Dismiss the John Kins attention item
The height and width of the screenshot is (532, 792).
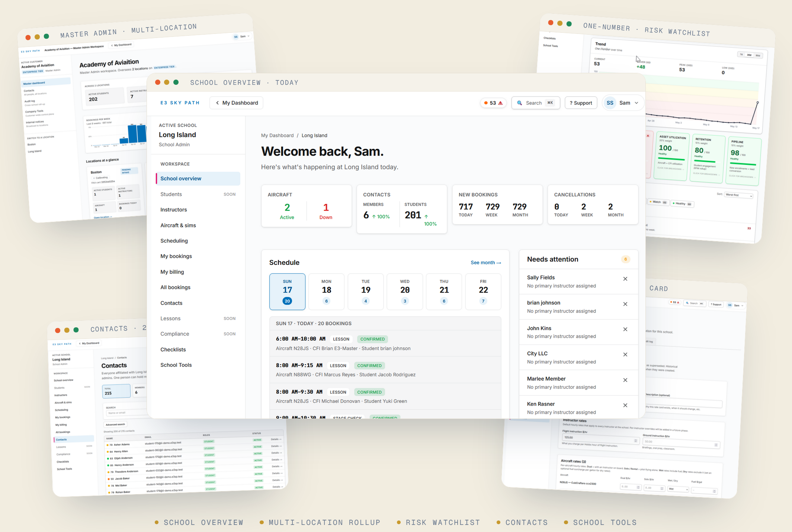coord(625,330)
